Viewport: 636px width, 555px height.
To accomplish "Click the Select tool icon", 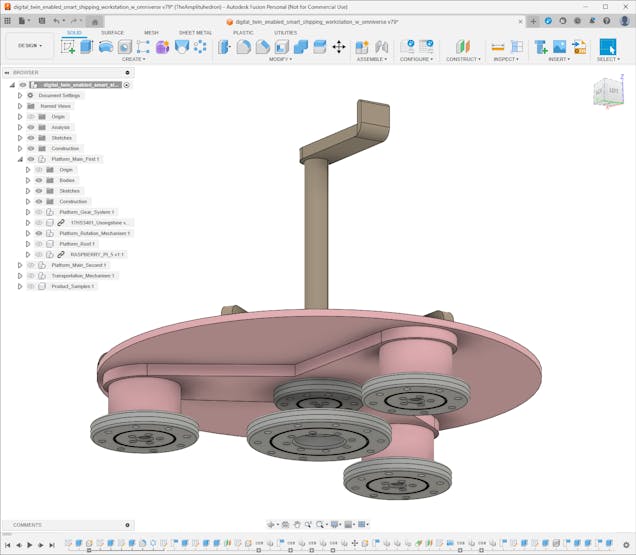I will (x=607, y=46).
